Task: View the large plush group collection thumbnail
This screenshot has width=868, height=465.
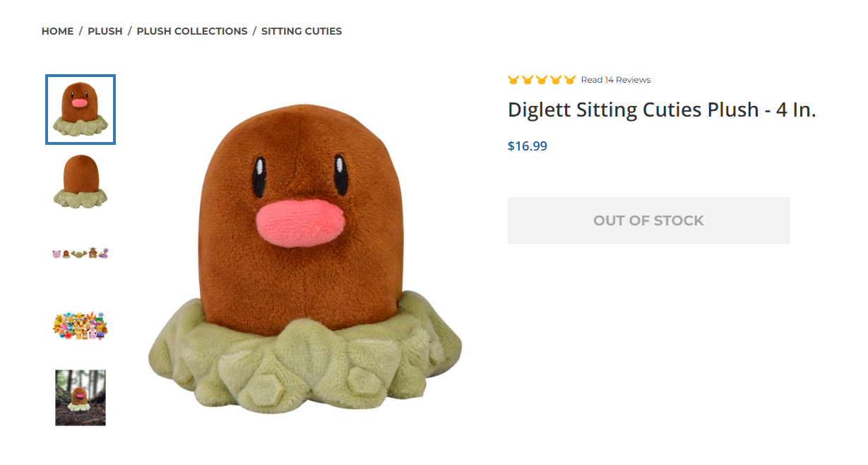Action: pyautogui.click(x=81, y=325)
